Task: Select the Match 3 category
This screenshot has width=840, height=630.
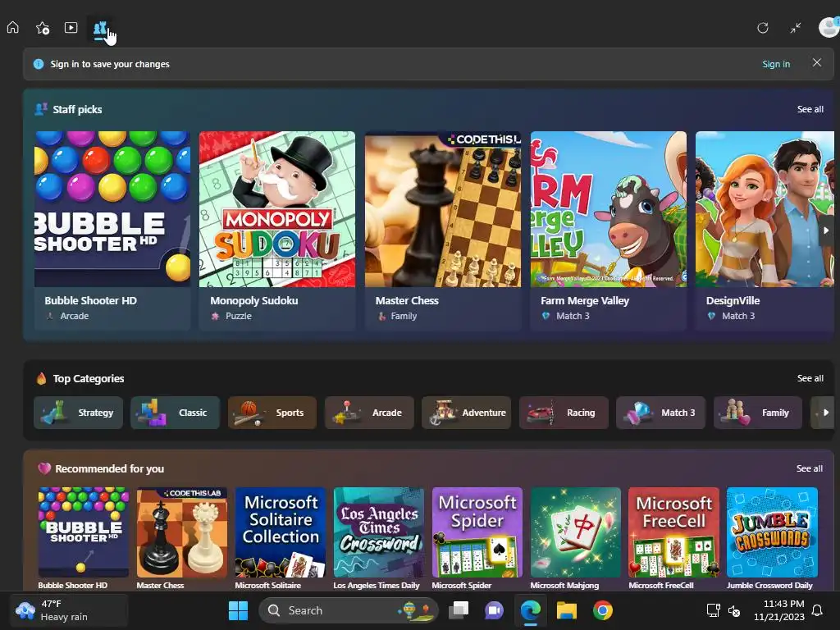Action: click(660, 413)
